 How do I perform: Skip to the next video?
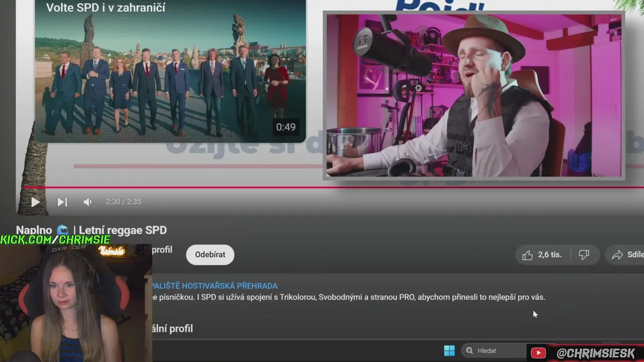coord(62,202)
